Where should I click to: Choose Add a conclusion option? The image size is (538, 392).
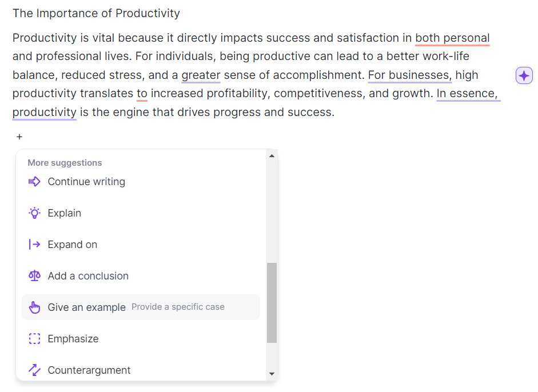[88, 276]
